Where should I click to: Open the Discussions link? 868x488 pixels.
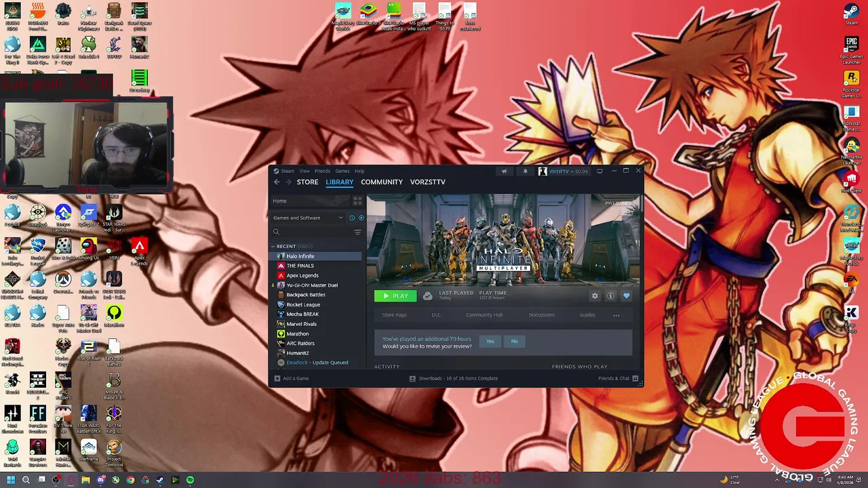click(x=541, y=314)
